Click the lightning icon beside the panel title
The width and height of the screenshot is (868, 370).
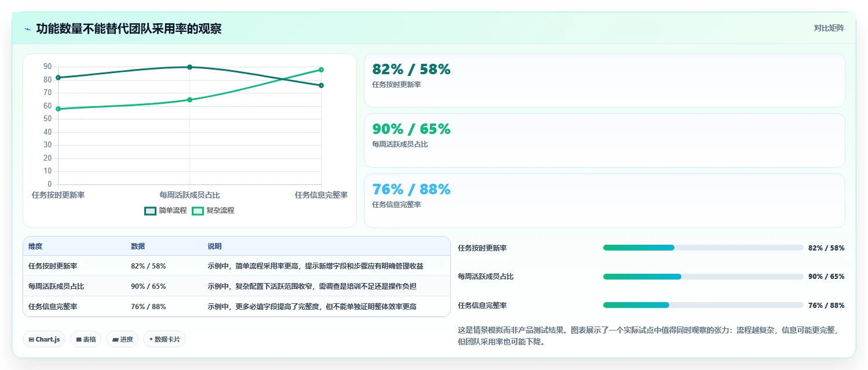(27, 29)
